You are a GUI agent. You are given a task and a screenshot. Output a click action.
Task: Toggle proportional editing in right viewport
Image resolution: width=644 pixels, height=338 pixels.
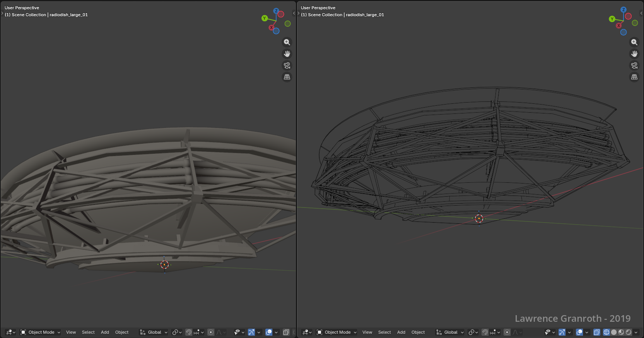pos(507,332)
